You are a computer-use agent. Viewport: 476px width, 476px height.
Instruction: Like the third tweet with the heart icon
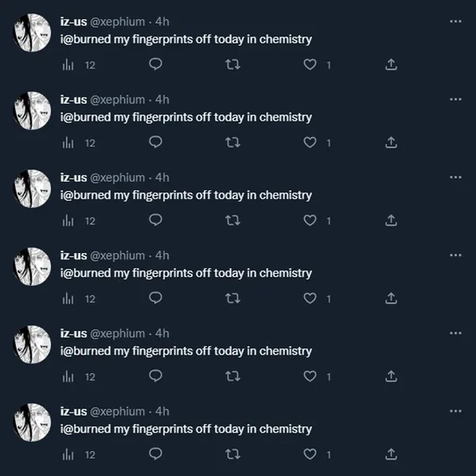point(309,221)
